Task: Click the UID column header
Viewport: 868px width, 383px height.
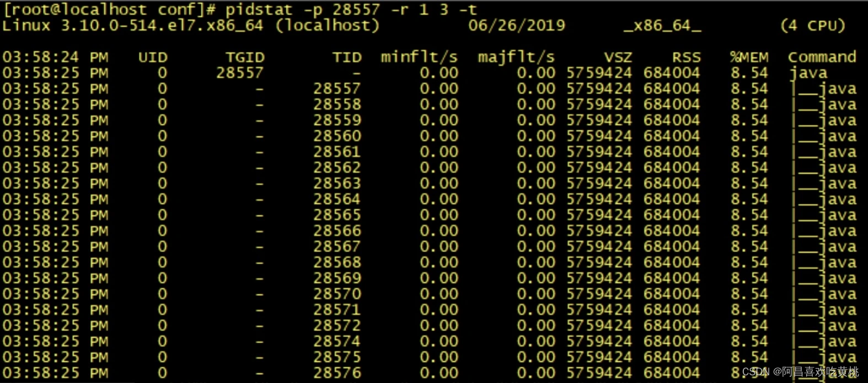Action: [x=153, y=57]
